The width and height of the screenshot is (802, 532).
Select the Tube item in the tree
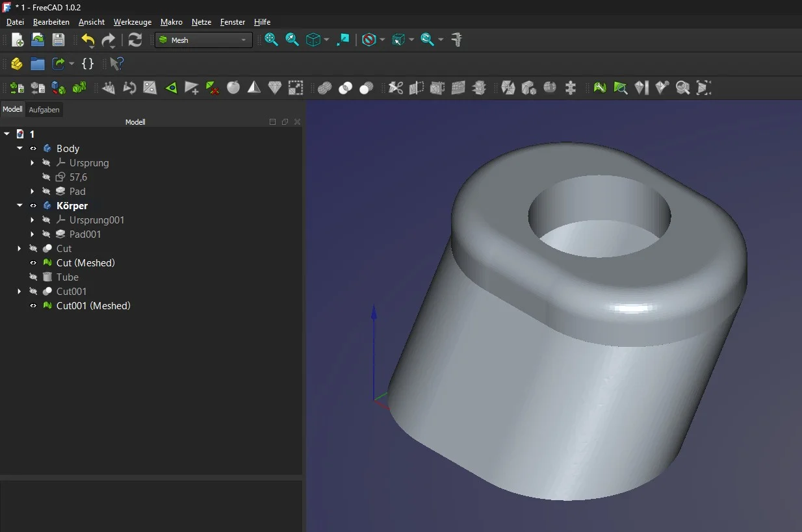click(x=68, y=277)
